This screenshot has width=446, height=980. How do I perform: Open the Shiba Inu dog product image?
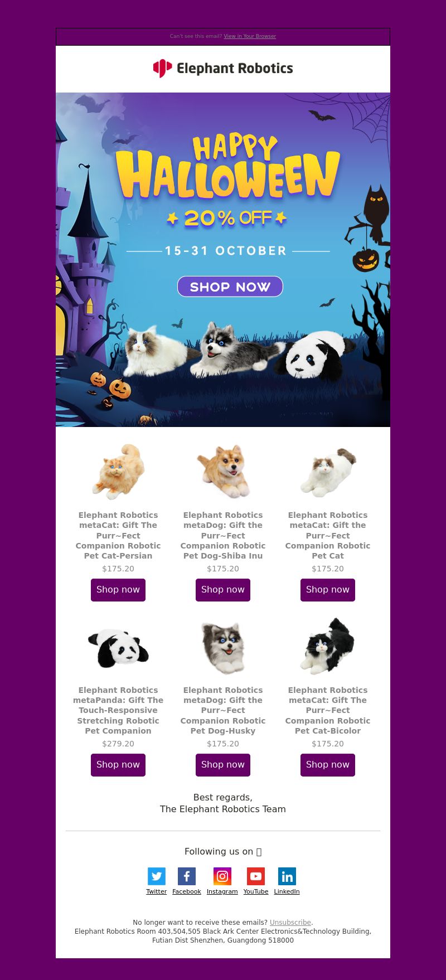pyautogui.click(x=223, y=472)
